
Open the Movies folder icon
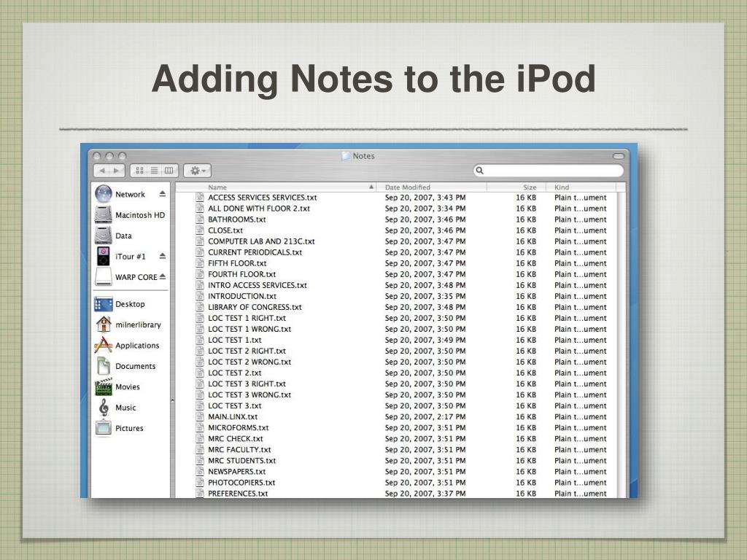click(104, 386)
